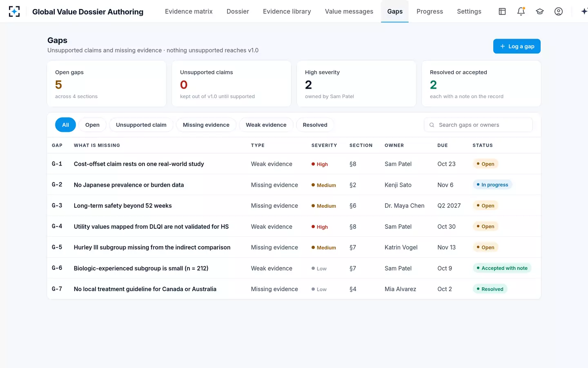Screen dimensions: 588x368
Task: Click the Log a gap button
Action: [x=517, y=46]
